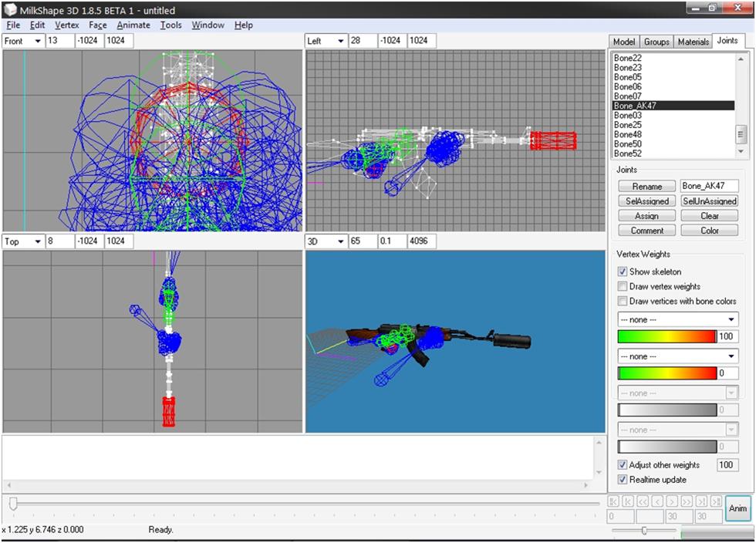Open the 3D viewport view dropdown
This screenshot has height=543, width=756.
tap(340, 241)
